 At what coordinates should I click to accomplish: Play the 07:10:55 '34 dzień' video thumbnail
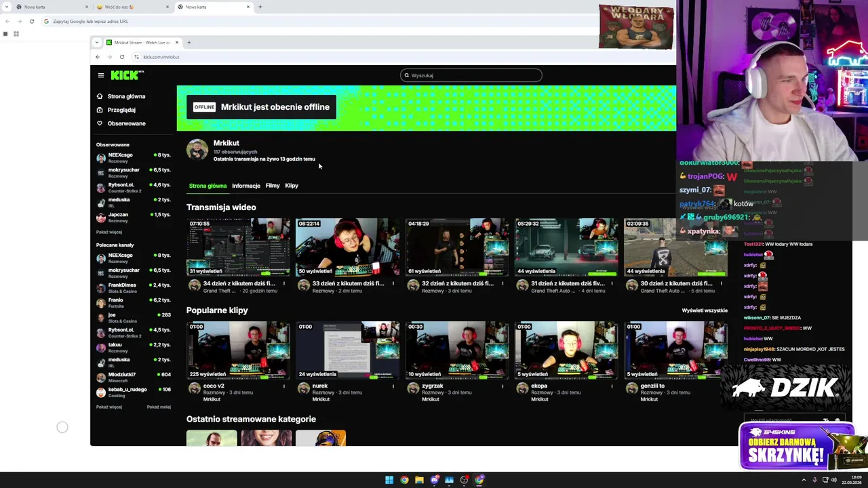pyautogui.click(x=238, y=247)
